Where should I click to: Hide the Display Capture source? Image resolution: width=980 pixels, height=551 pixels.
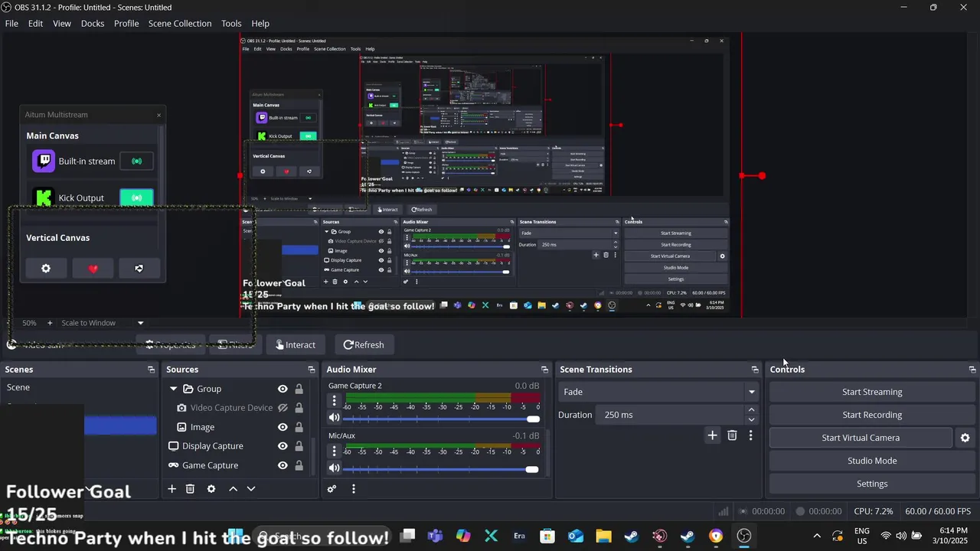(283, 446)
